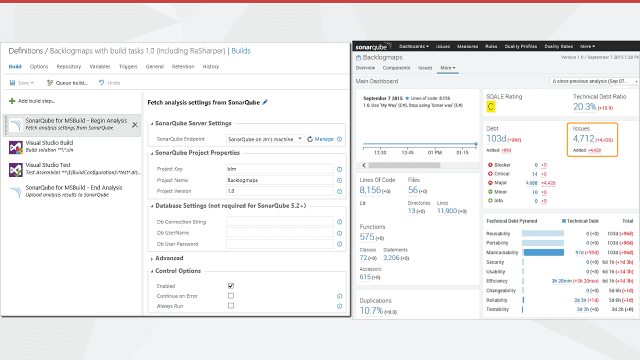Click the green Add build step plus icon

pos(12,101)
